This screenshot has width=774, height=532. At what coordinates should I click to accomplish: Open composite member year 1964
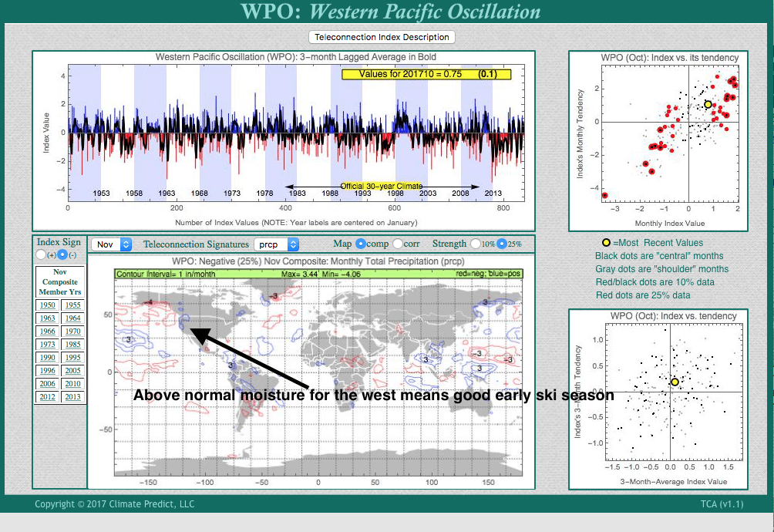[x=72, y=318]
